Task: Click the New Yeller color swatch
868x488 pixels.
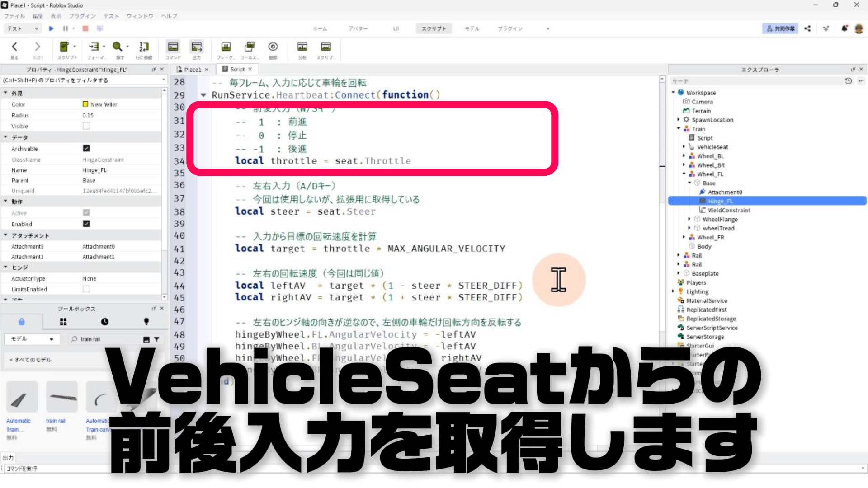Action: [x=85, y=104]
